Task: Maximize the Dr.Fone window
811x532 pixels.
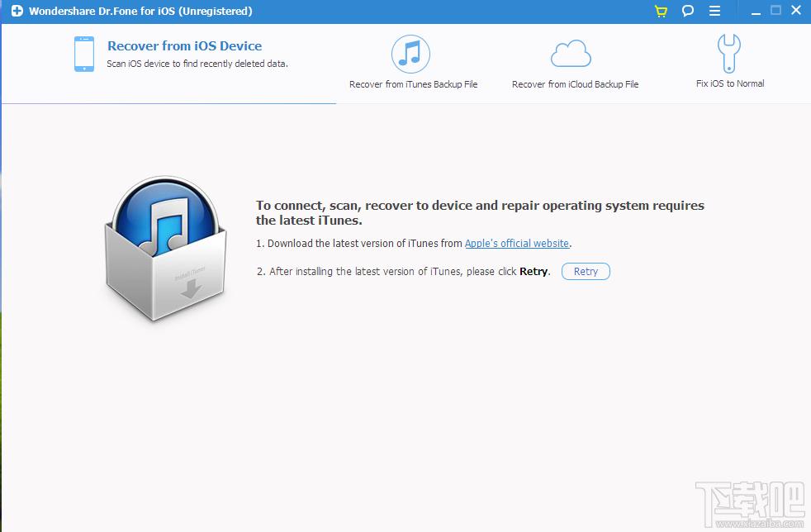Action: 775,11
